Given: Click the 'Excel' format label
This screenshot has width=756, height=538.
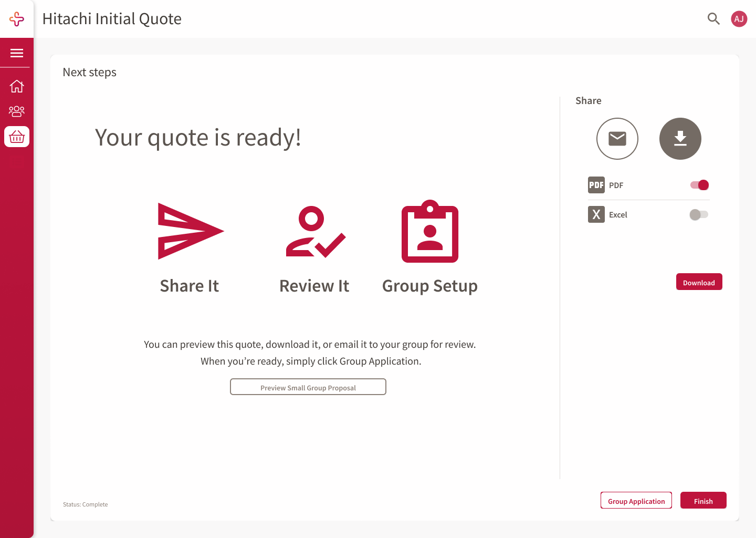Looking at the screenshot, I should 618,215.
